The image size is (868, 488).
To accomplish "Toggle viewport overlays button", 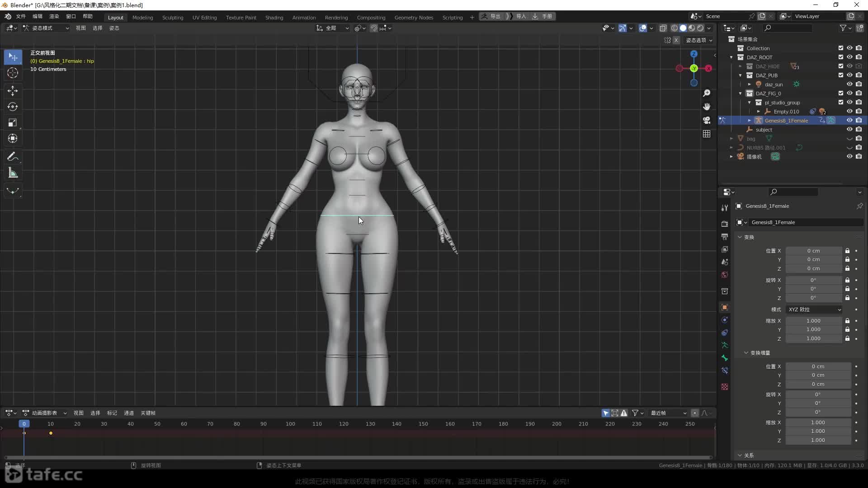I will (x=643, y=28).
